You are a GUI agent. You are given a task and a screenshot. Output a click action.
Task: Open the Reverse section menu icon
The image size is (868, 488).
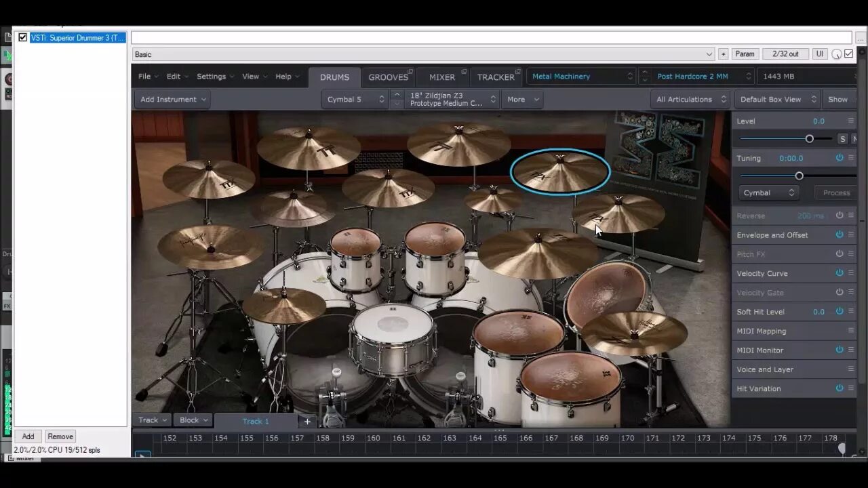point(851,216)
